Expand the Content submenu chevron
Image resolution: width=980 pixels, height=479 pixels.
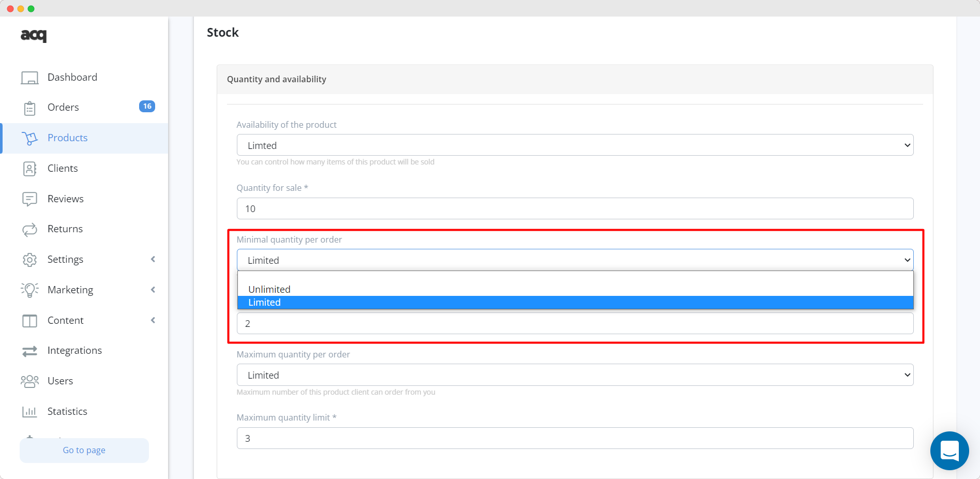pyautogui.click(x=153, y=320)
